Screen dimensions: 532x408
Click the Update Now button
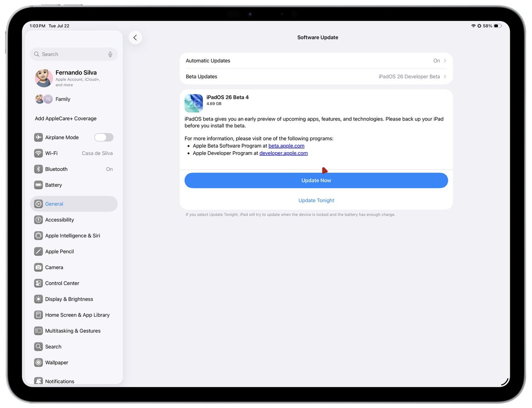pos(316,180)
